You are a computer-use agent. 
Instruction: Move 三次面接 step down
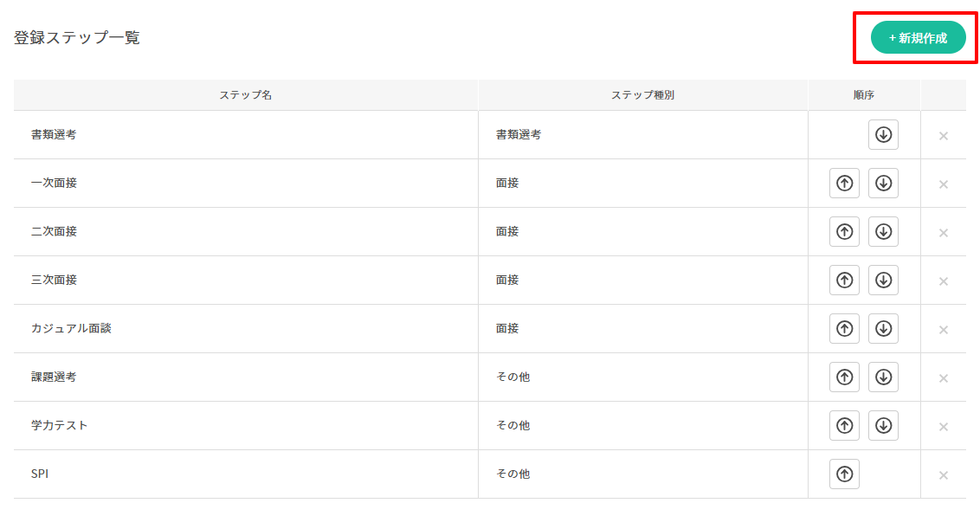[883, 281]
